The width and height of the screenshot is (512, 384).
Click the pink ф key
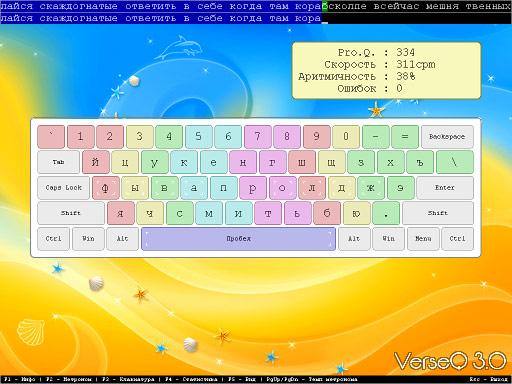pyautogui.click(x=105, y=188)
